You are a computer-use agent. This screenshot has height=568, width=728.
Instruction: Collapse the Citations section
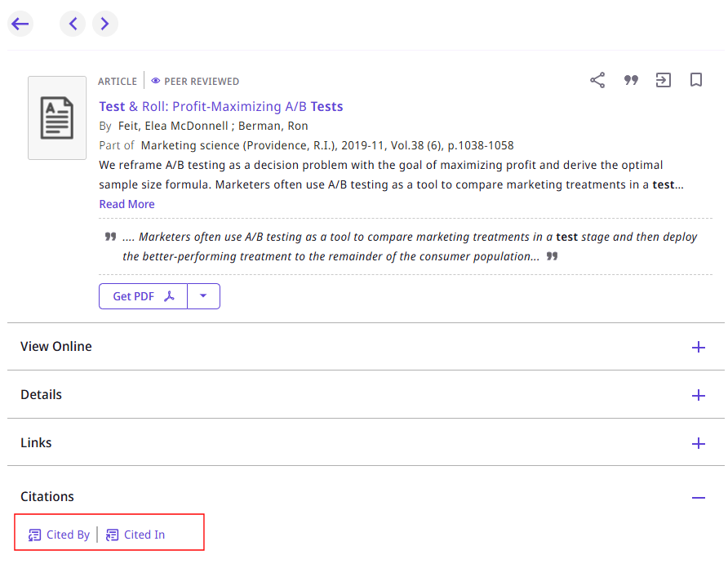[698, 497]
